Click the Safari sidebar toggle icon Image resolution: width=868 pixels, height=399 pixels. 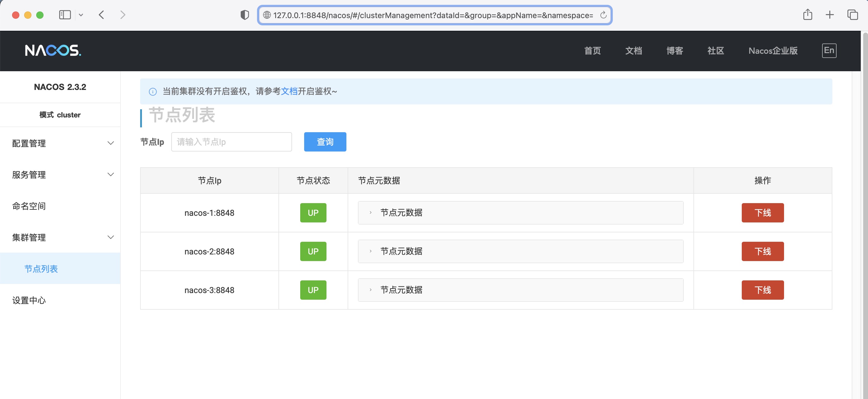tap(65, 15)
